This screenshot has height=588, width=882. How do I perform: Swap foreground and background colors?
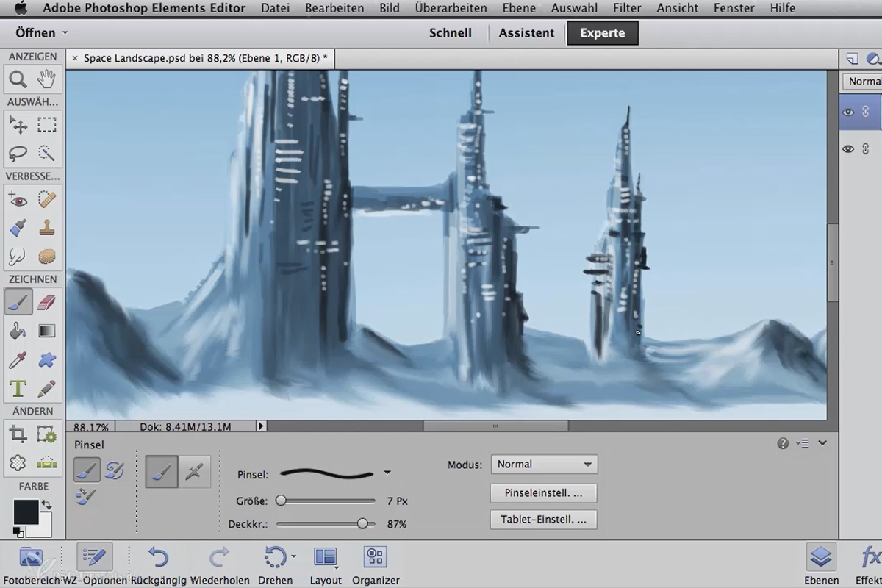click(46, 505)
